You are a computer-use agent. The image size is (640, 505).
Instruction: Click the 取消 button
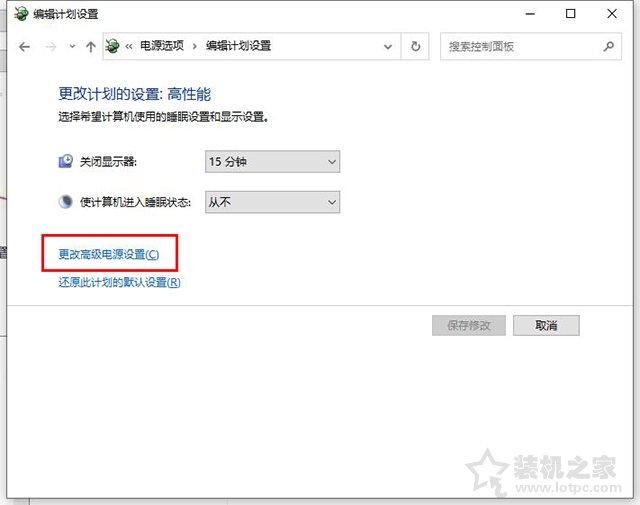pos(546,325)
